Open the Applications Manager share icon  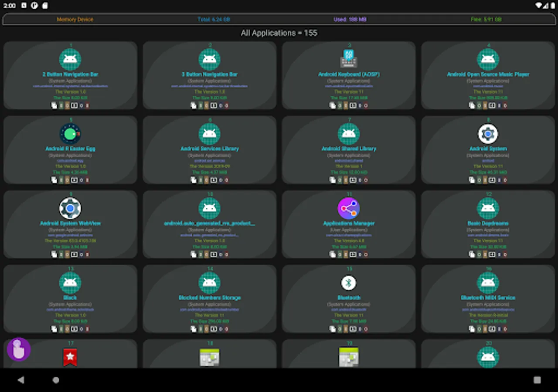tap(349, 208)
